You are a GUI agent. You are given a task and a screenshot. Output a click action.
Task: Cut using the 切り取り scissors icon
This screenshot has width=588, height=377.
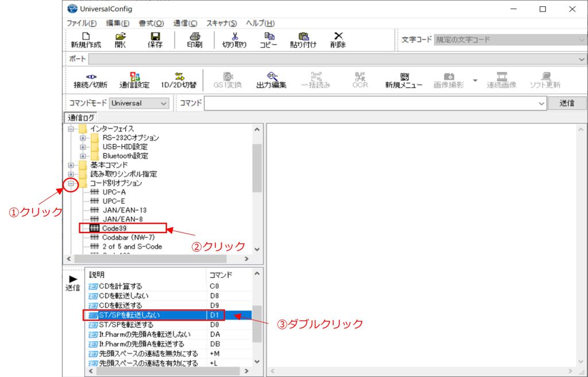coord(234,40)
